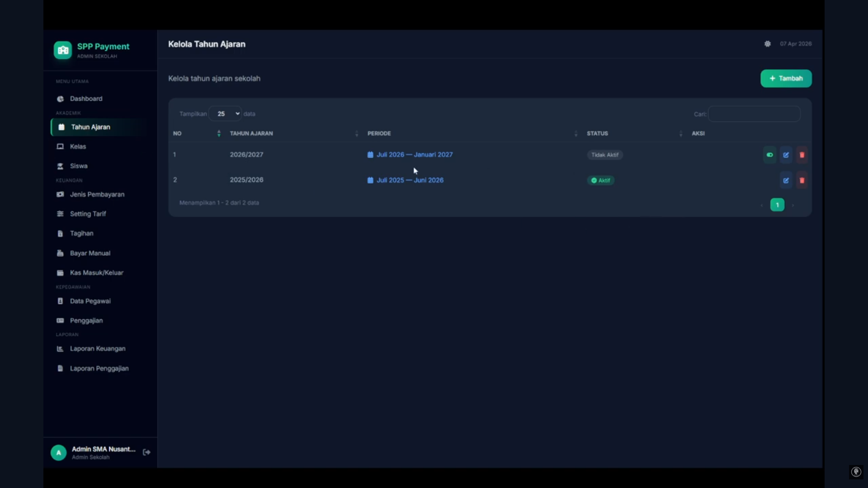
Task: Edit the 2025/2026 tahun ajaran row
Action: click(x=786, y=180)
